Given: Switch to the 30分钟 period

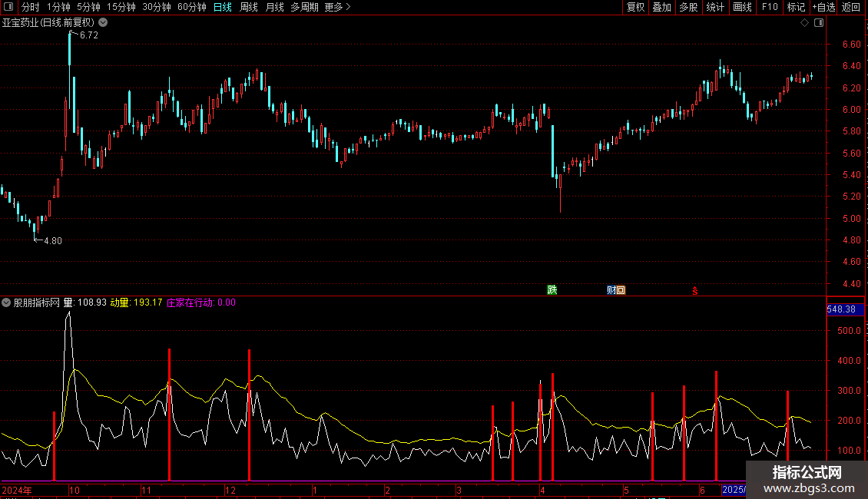Looking at the screenshot, I should click(157, 7).
